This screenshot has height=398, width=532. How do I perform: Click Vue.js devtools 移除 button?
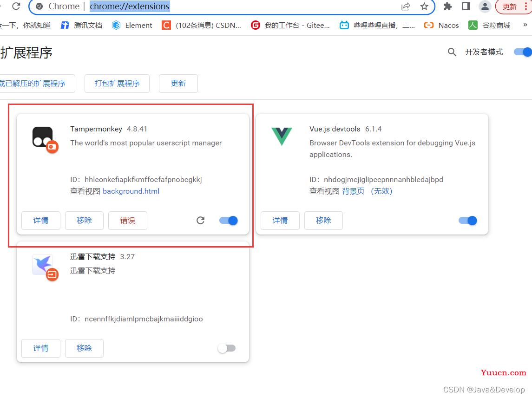(323, 221)
